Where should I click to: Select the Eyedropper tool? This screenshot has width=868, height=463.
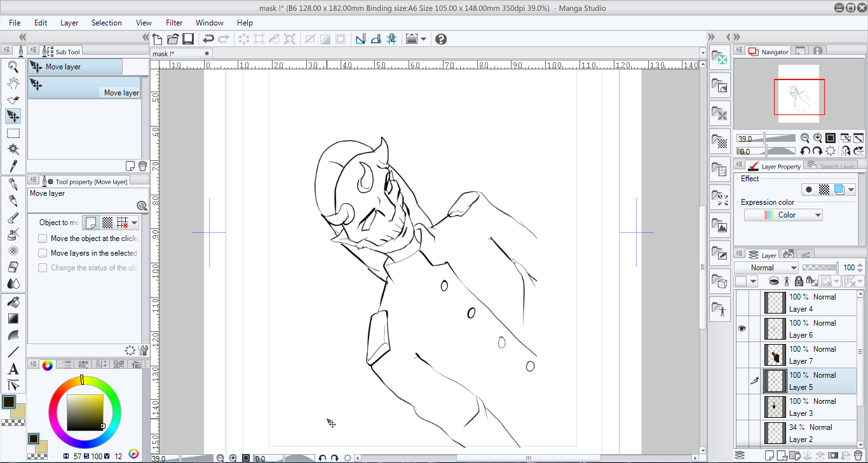pyautogui.click(x=13, y=166)
